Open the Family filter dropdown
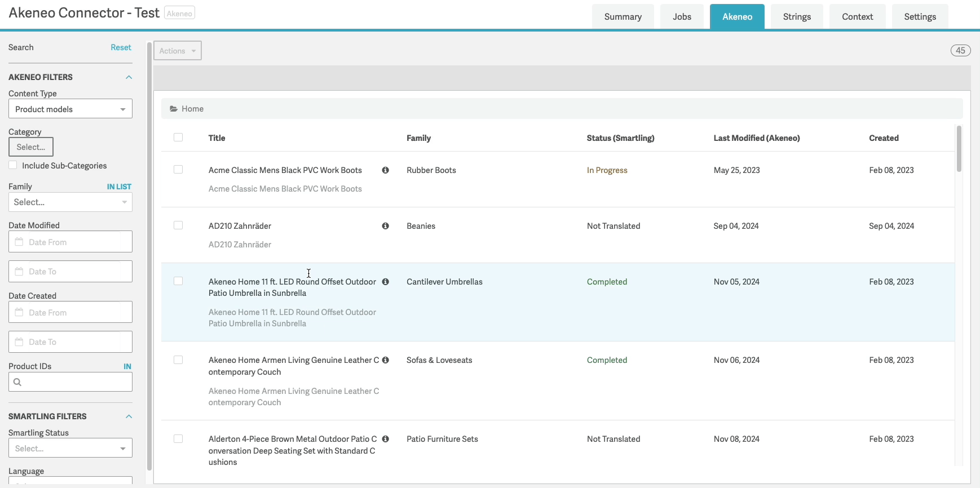Image resolution: width=980 pixels, height=488 pixels. point(70,202)
